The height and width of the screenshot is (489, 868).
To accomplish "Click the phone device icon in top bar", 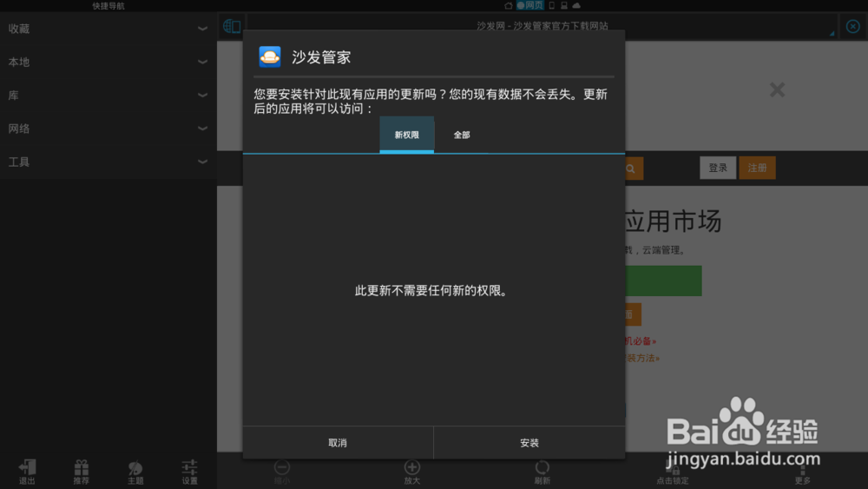I will coord(551,5).
